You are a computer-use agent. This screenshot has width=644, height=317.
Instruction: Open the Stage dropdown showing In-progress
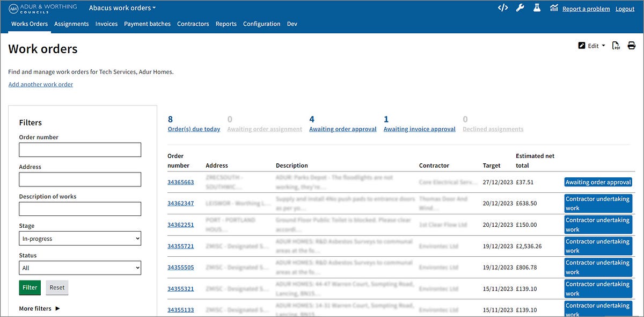79,238
